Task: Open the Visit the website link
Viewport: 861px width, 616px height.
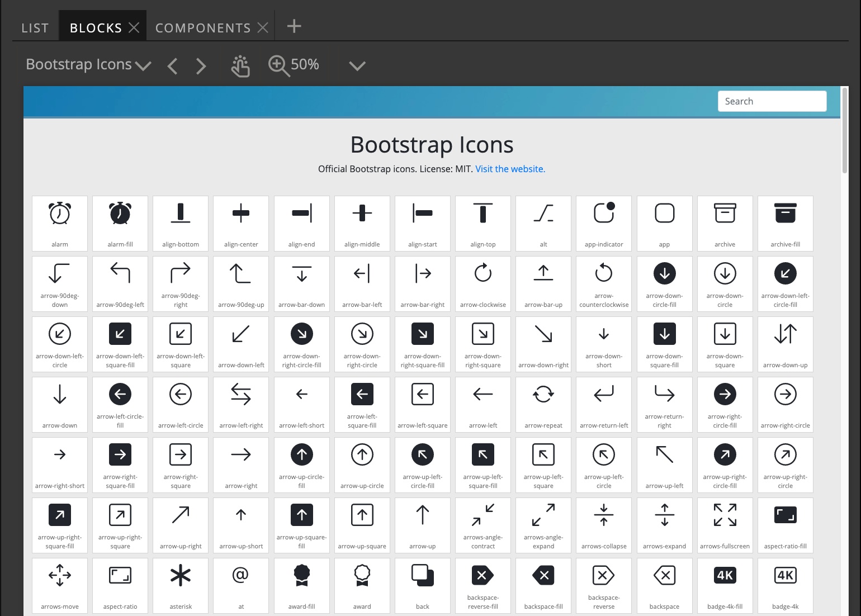Action: pyautogui.click(x=510, y=169)
